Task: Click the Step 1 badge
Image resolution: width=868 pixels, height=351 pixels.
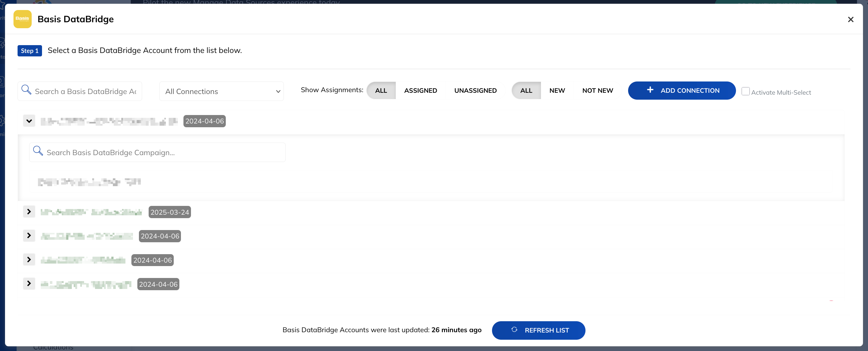Action: pyautogui.click(x=30, y=51)
